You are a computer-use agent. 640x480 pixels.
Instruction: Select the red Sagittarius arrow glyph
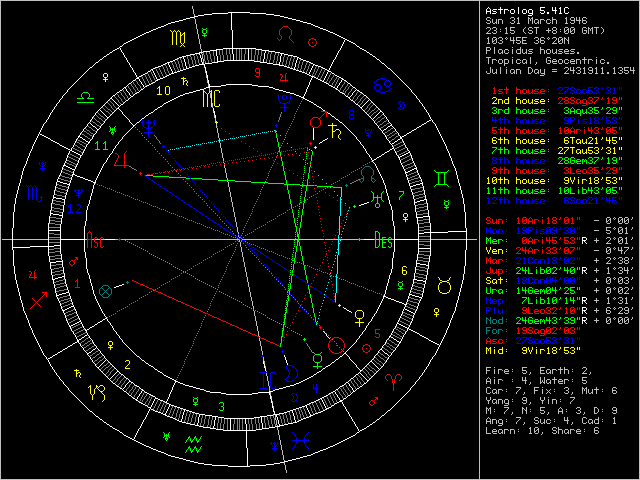click(39, 300)
